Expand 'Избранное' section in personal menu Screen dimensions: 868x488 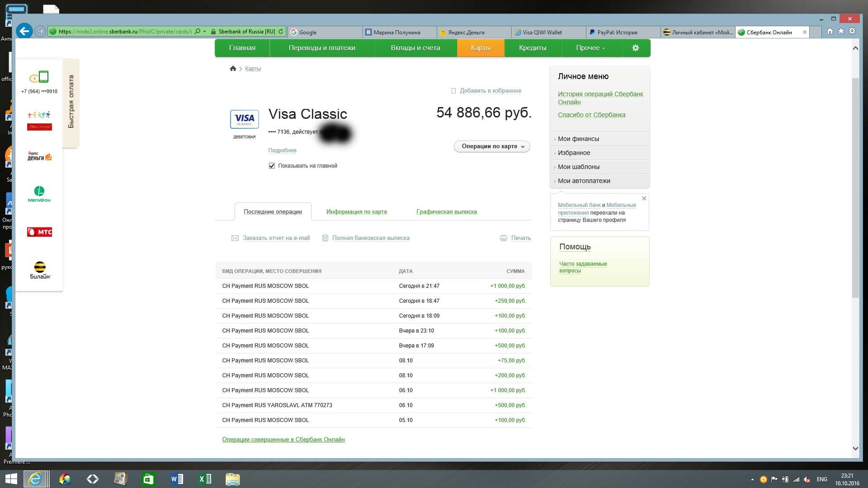tap(599, 153)
